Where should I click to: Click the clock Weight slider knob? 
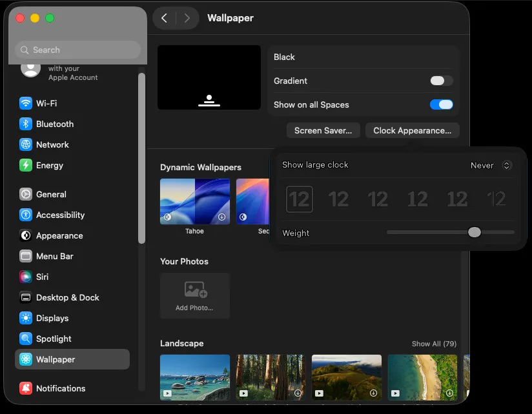click(475, 232)
